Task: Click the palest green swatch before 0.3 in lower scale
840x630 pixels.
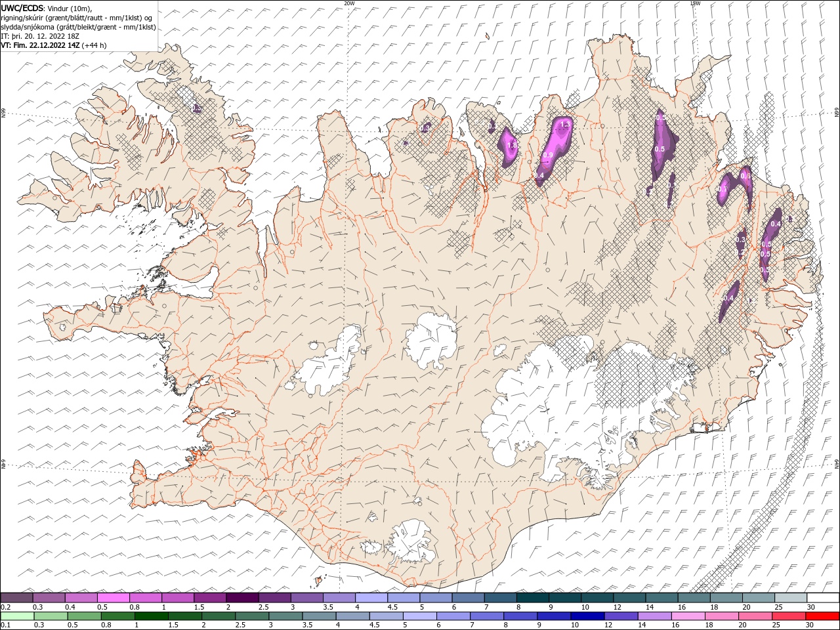Action: (x=18, y=616)
